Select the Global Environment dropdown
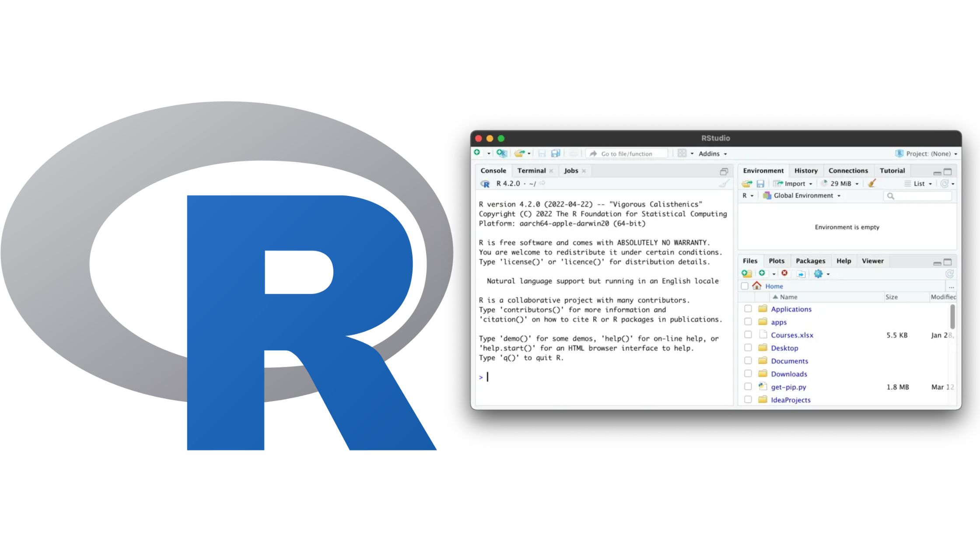This screenshot has height=551, width=980. click(x=802, y=195)
